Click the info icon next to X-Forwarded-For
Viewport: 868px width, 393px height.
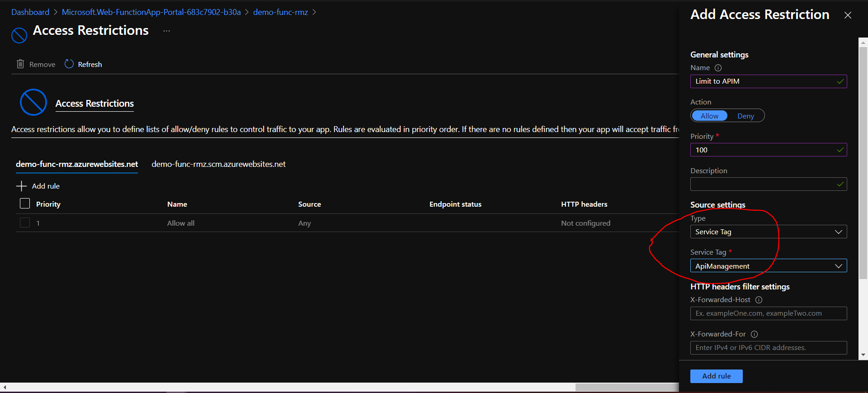pyautogui.click(x=754, y=334)
